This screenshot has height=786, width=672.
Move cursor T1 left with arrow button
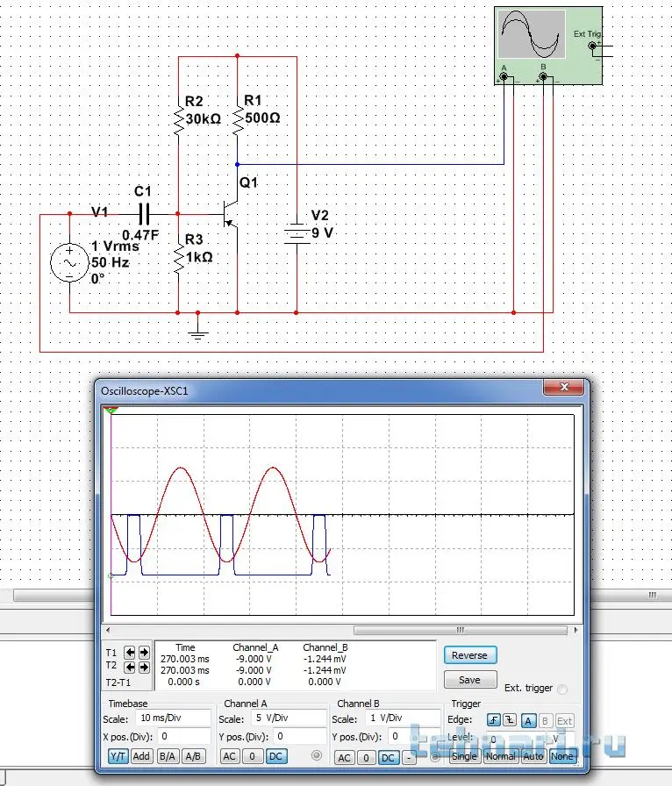(128, 653)
